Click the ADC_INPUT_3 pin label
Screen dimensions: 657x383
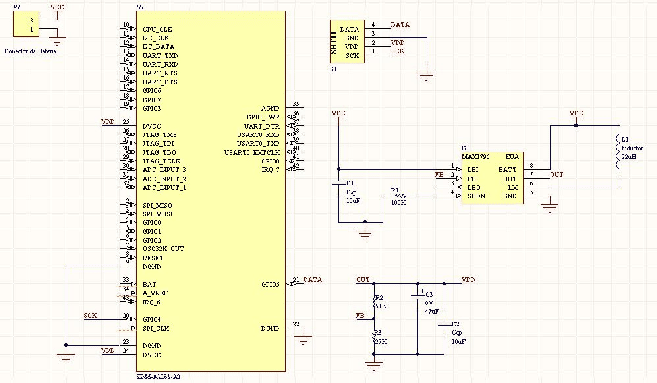tap(165, 170)
